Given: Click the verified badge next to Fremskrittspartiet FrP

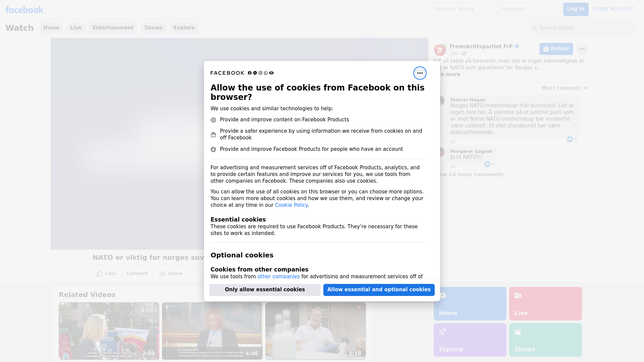Looking at the screenshot, I should point(517,47).
